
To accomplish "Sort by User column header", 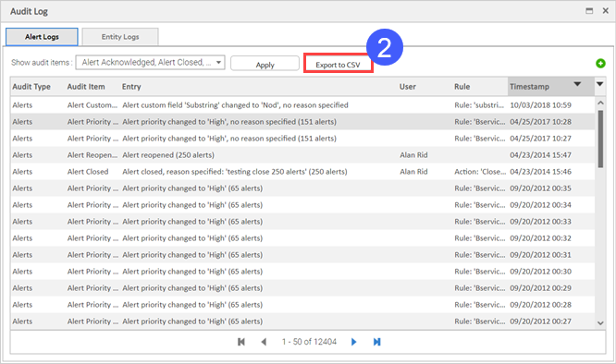I will pos(407,87).
